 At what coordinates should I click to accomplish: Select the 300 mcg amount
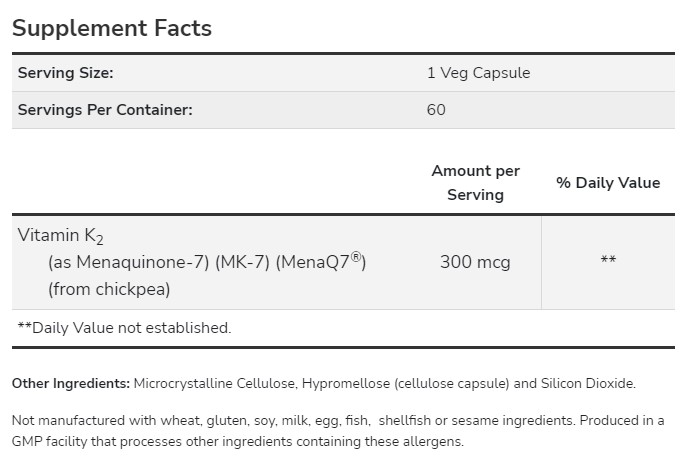[475, 263]
